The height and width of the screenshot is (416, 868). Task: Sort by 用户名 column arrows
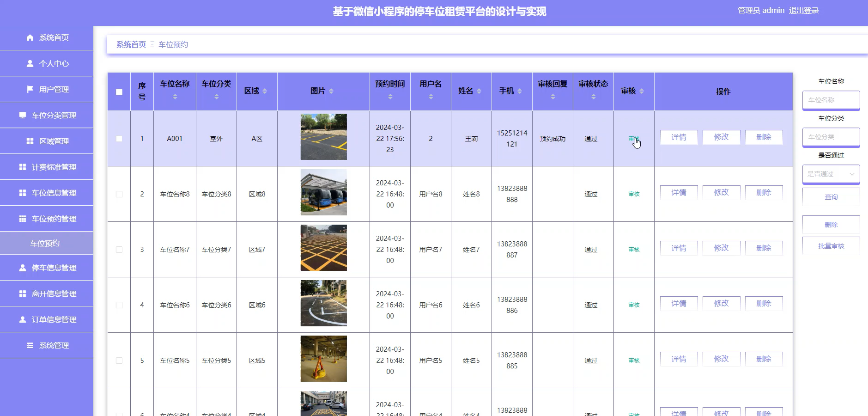tap(431, 97)
